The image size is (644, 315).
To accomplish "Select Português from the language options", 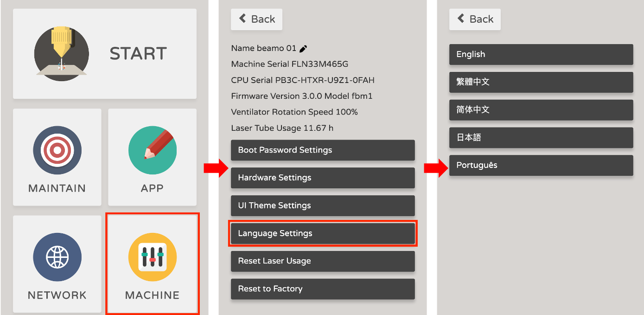I will tap(541, 166).
